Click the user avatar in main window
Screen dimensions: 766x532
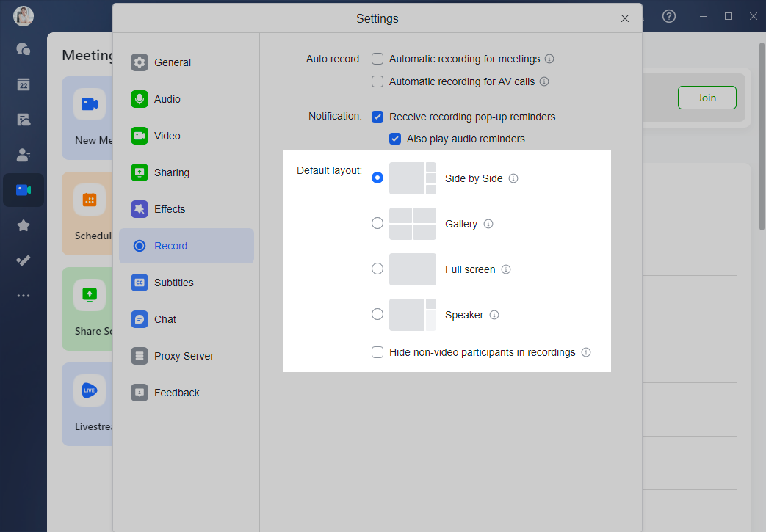click(23, 16)
